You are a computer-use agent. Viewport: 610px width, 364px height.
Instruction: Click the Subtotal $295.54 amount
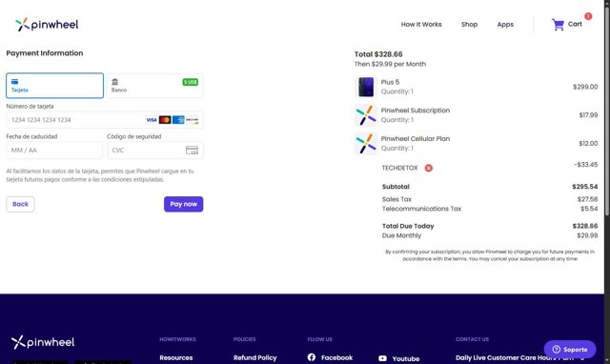click(584, 187)
